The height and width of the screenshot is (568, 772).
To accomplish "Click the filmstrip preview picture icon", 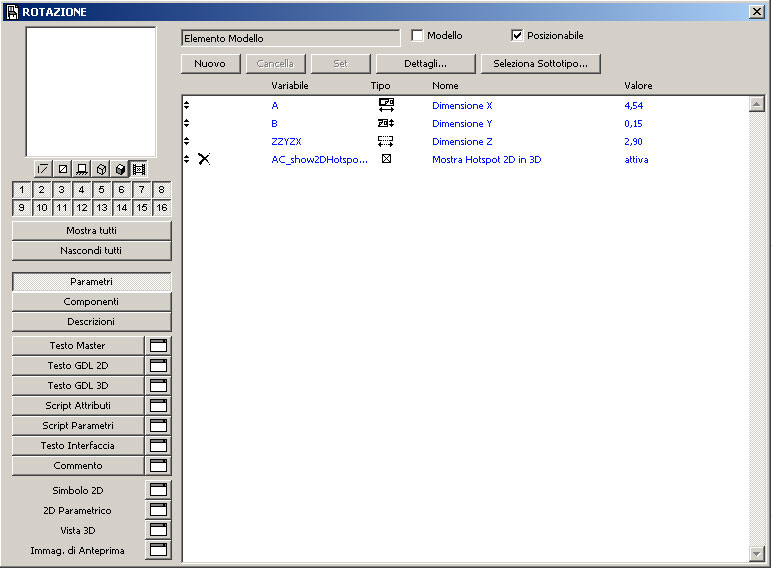I will (x=139, y=169).
